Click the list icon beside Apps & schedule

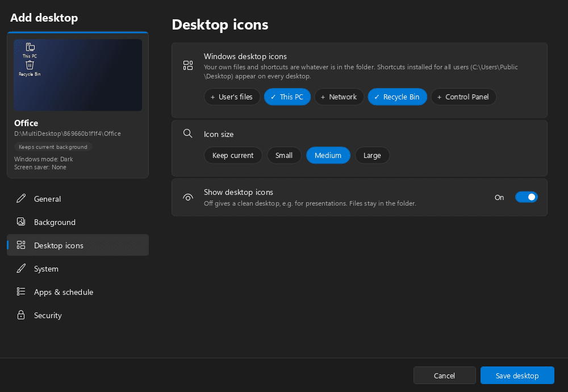tap(21, 291)
